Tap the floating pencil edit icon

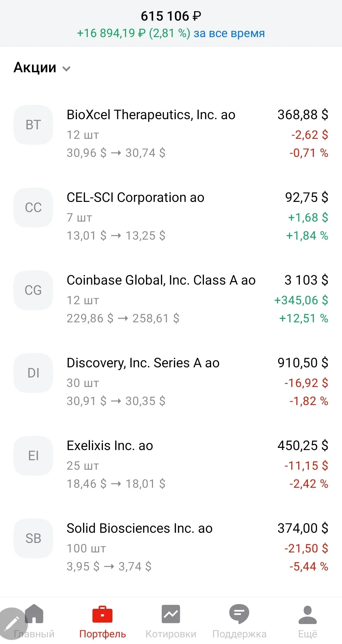(x=12, y=623)
